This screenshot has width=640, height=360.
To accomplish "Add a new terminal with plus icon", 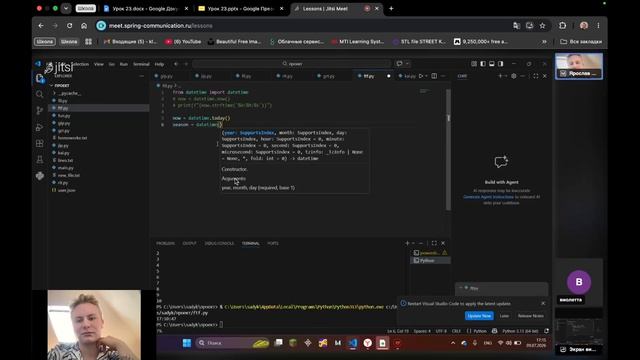I will [407, 243].
